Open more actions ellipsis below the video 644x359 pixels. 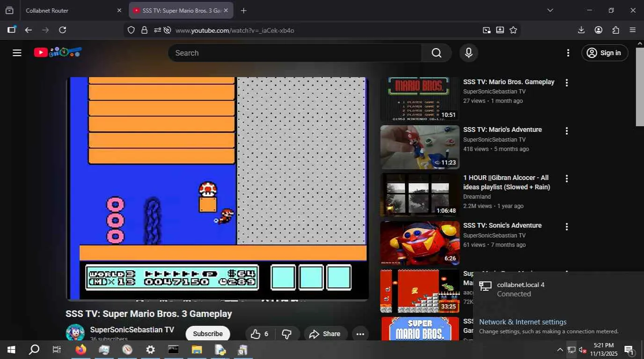(360, 334)
